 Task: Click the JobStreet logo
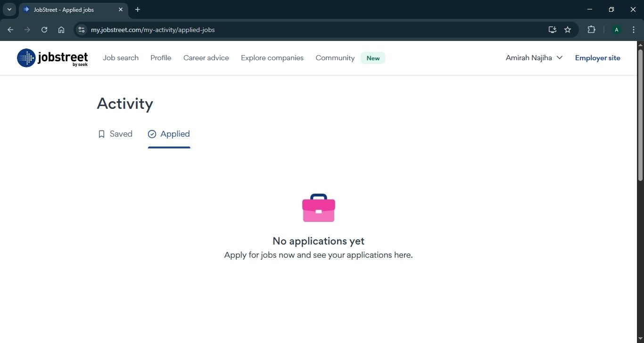52,57
